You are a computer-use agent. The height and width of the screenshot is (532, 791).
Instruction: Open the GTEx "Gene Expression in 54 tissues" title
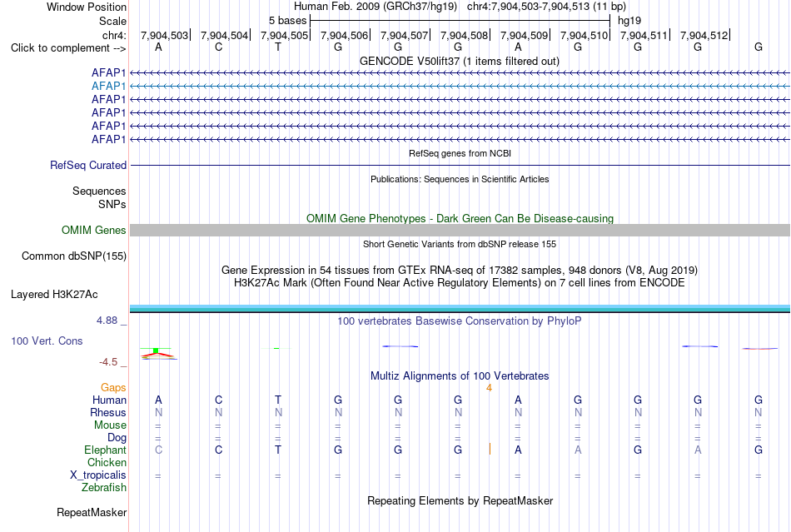(x=460, y=271)
